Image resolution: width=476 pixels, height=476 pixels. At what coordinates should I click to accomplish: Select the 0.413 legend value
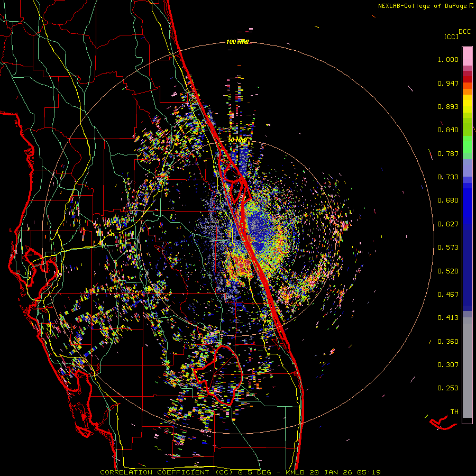click(x=448, y=318)
